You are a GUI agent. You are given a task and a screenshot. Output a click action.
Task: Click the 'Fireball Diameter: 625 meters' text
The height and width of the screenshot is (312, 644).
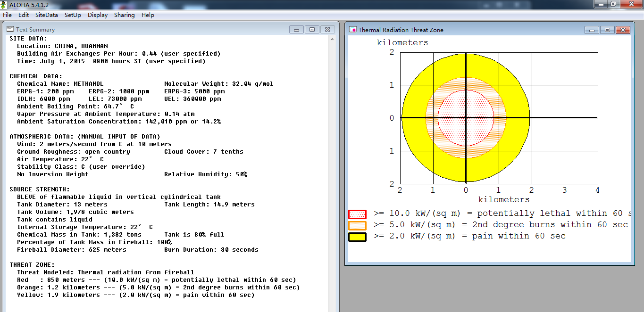[x=72, y=250]
